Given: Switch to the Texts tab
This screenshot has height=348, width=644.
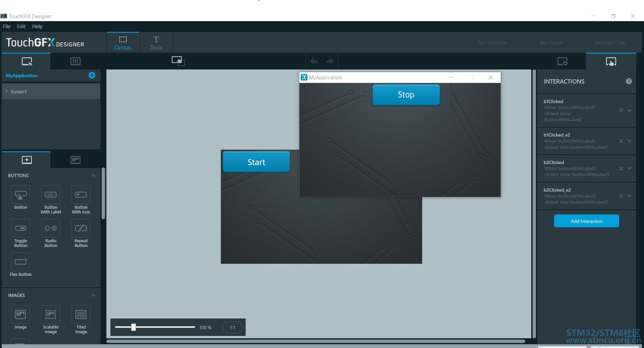Looking at the screenshot, I should coord(156,43).
